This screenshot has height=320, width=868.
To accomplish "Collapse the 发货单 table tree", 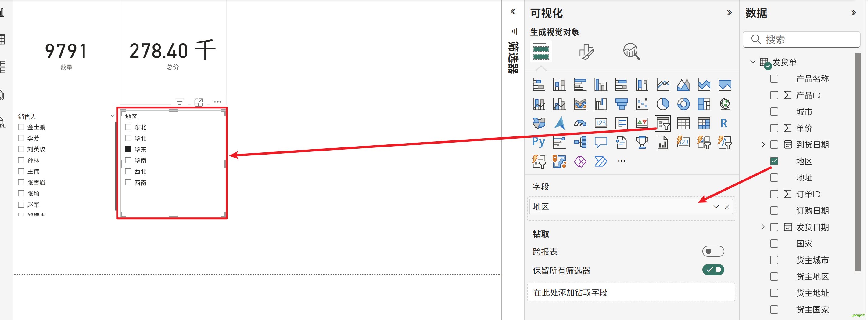I will coord(753,62).
